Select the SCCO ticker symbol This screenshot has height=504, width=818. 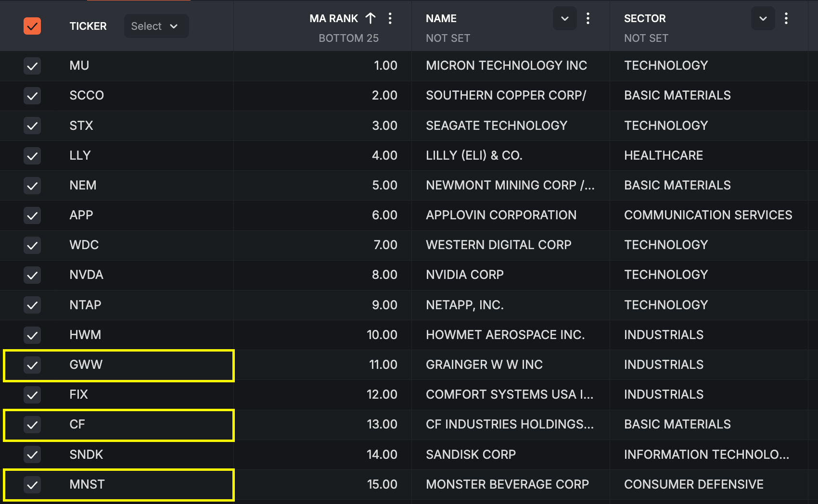(87, 95)
